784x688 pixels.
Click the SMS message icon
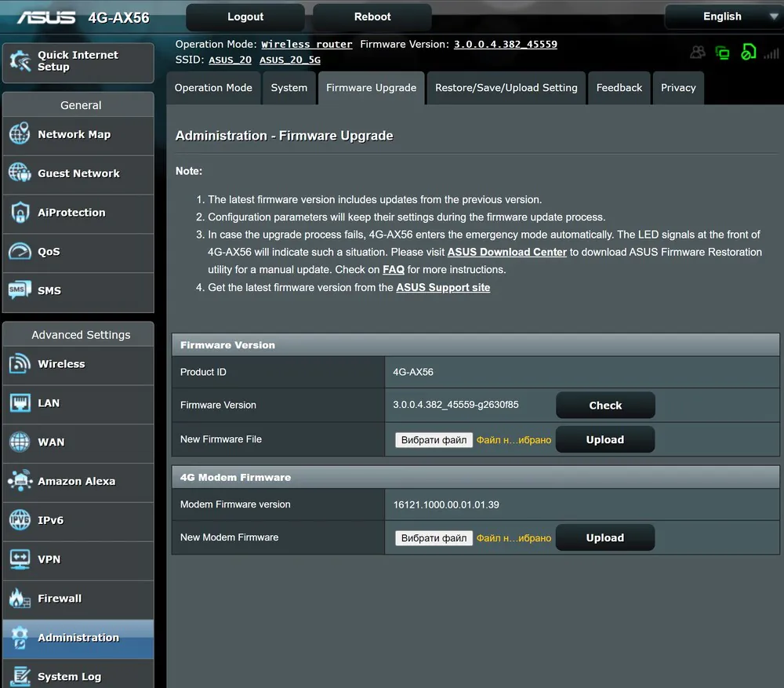point(20,289)
